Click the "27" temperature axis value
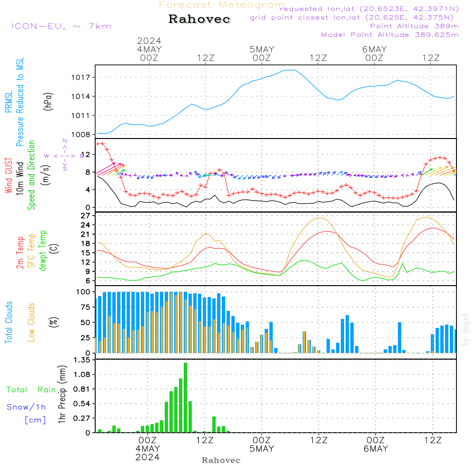The height and width of the screenshot is (476, 476). tap(86, 216)
